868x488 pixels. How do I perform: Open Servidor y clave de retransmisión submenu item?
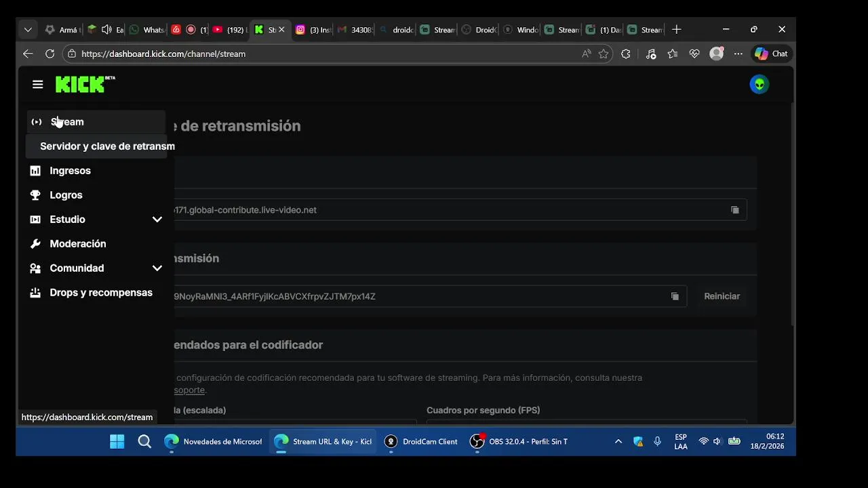click(96, 146)
